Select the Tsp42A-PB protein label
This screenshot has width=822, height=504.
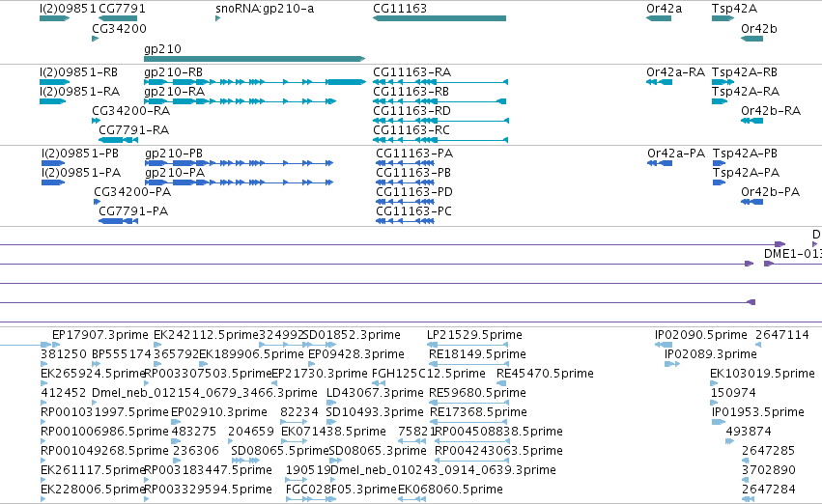[745, 153]
